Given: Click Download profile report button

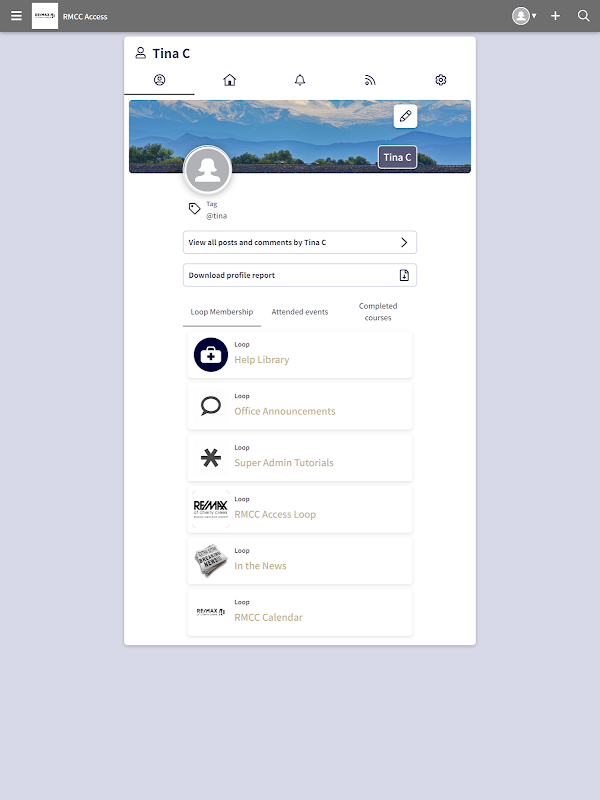Looking at the screenshot, I should click(300, 275).
